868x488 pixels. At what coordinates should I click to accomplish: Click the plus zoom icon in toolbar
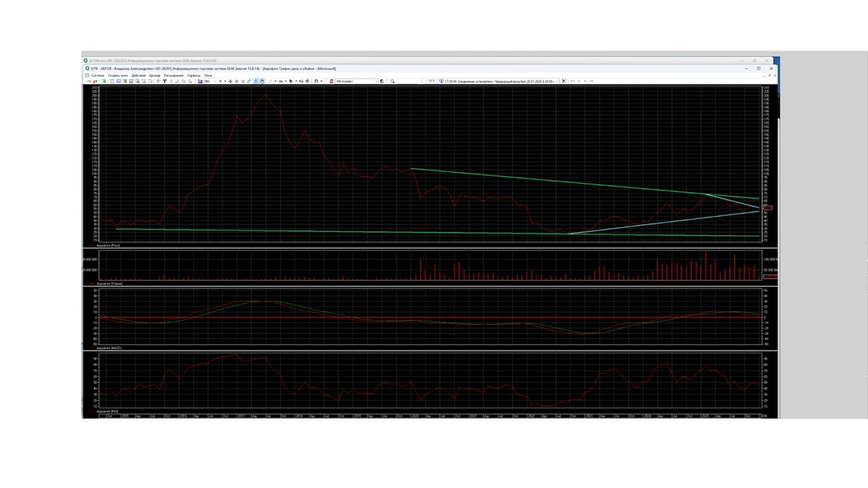(x=221, y=81)
